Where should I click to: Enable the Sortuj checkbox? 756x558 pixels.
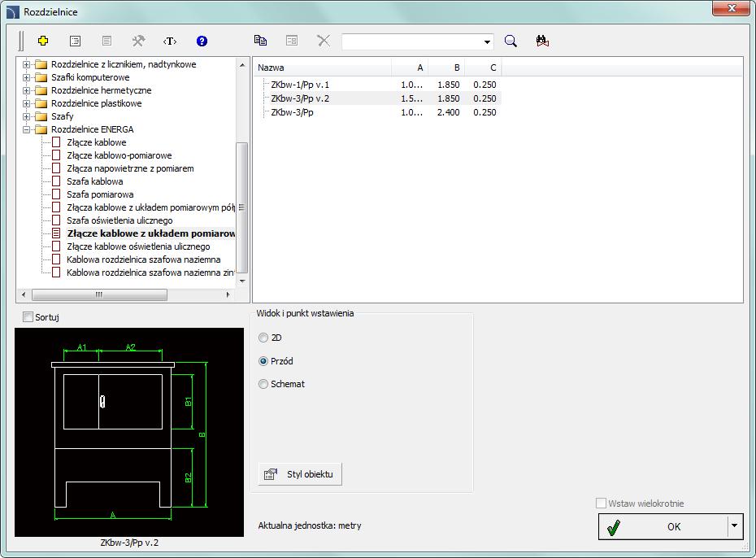pos(28,317)
